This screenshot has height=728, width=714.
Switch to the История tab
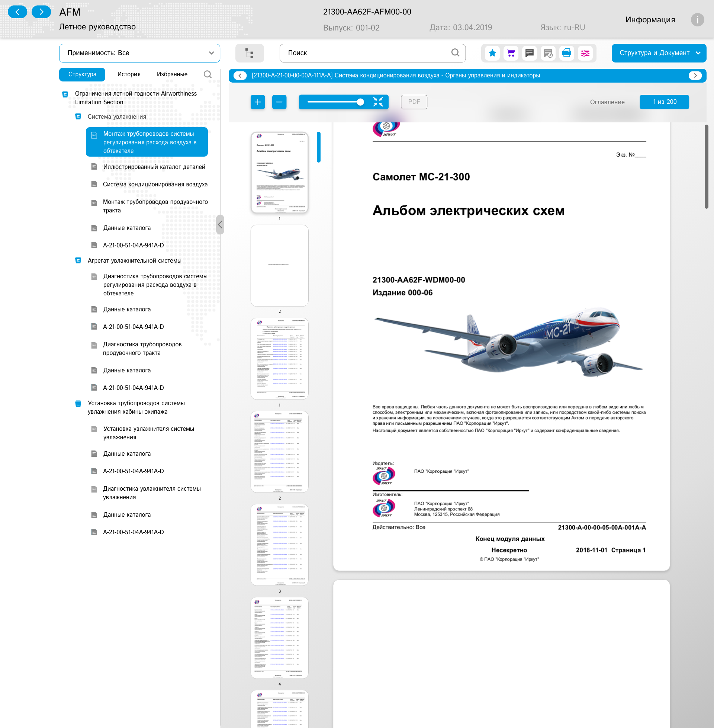129,74
